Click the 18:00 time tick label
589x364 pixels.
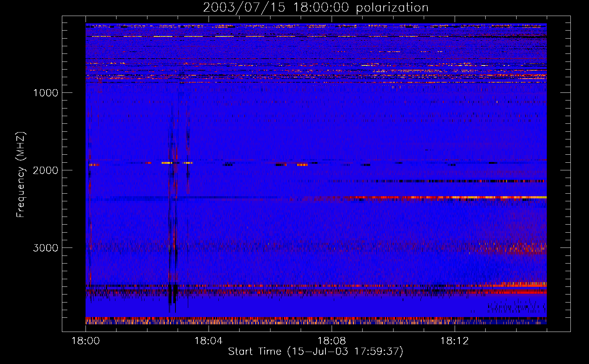[86, 341]
